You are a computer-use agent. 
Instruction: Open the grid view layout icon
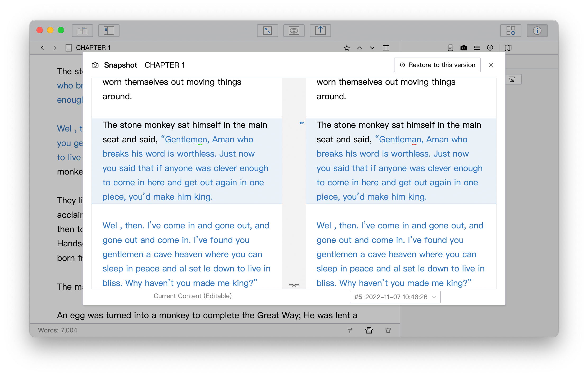click(511, 31)
